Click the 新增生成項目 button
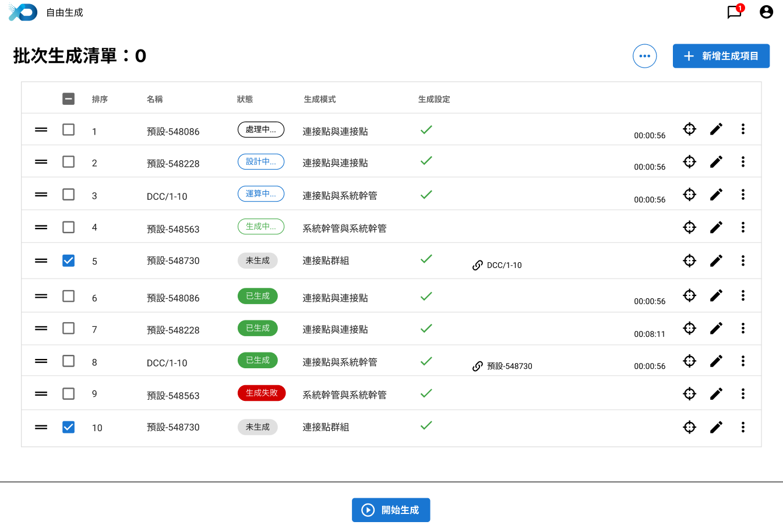783x532 pixels. coord(721,56)
